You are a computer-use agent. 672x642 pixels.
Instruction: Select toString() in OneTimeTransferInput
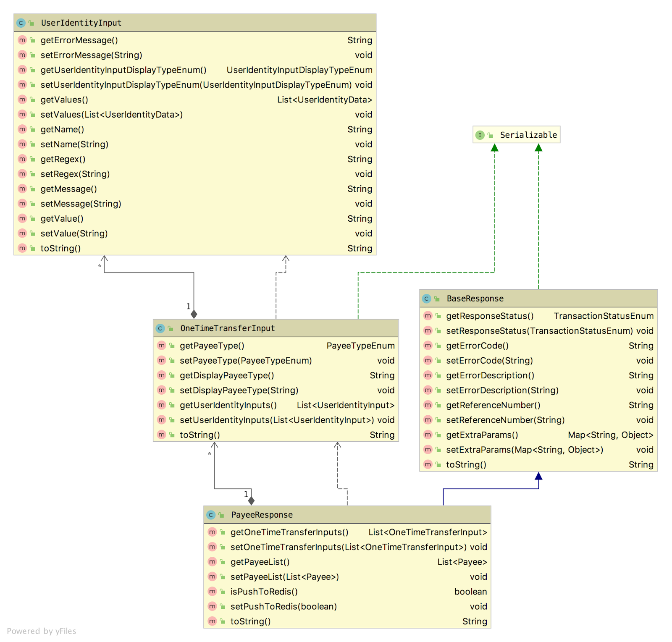coord(276,435)
